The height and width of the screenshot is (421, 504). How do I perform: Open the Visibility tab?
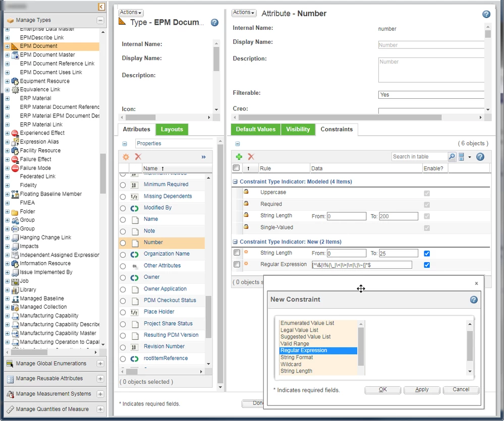pos(298,130)
